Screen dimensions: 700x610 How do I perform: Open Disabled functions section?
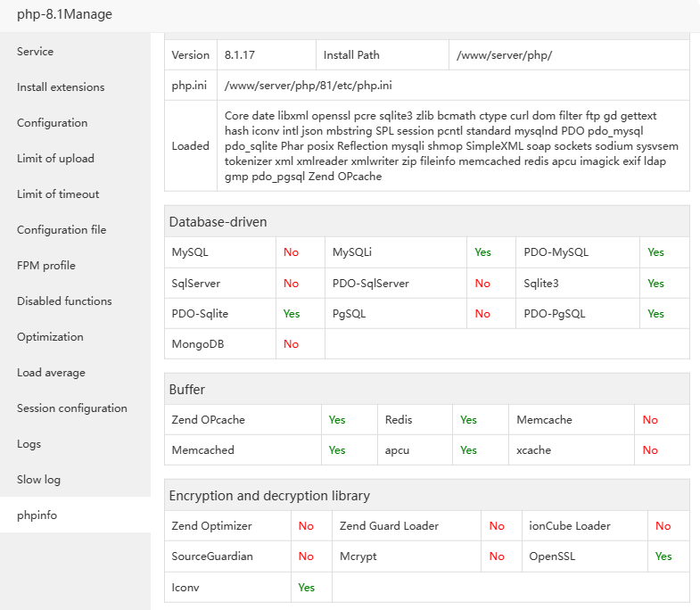coord(64,301)
